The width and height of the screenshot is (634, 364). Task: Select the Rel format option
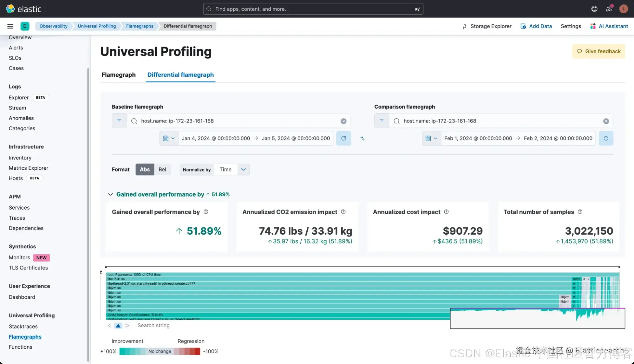[162, 170]
